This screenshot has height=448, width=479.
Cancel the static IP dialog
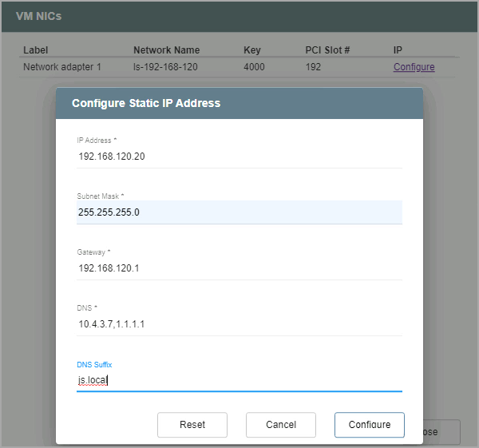point(280,425)
